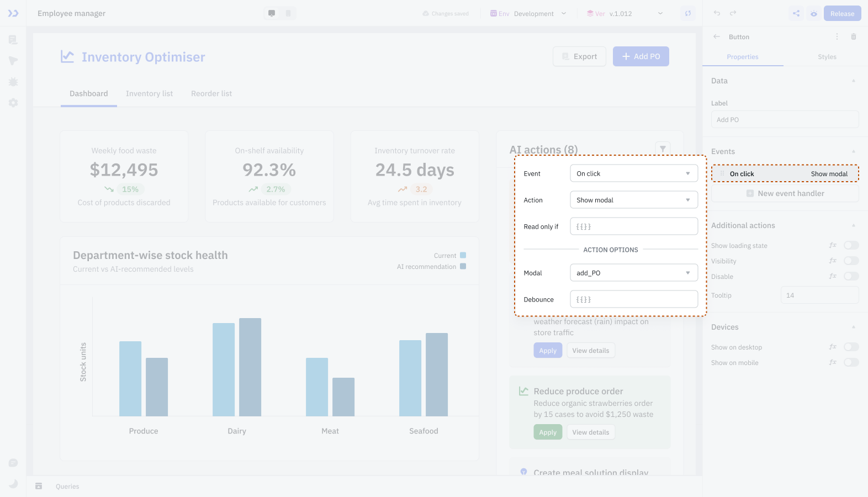The image size is (868, 497).
Task: Open the Action dropdown showing Show modal
Action: pos(633,200)
